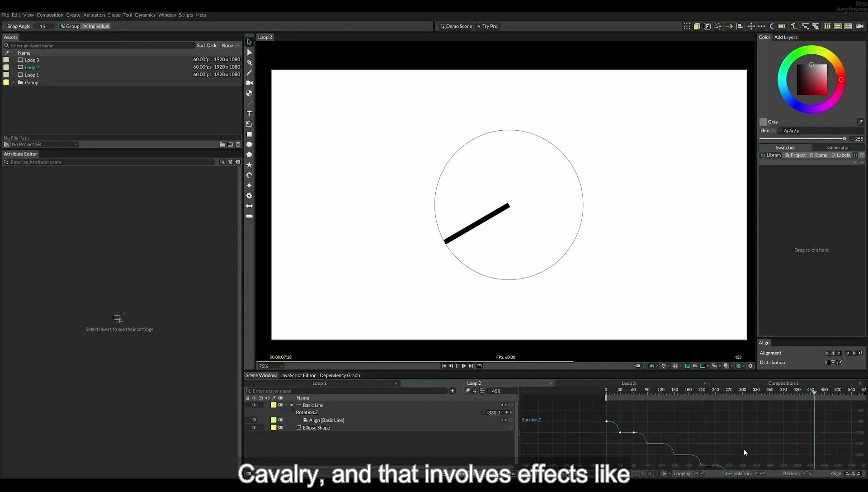Click the Gray color swatch
The width and height of the screenshot is (868, 492).
point(763,122)
